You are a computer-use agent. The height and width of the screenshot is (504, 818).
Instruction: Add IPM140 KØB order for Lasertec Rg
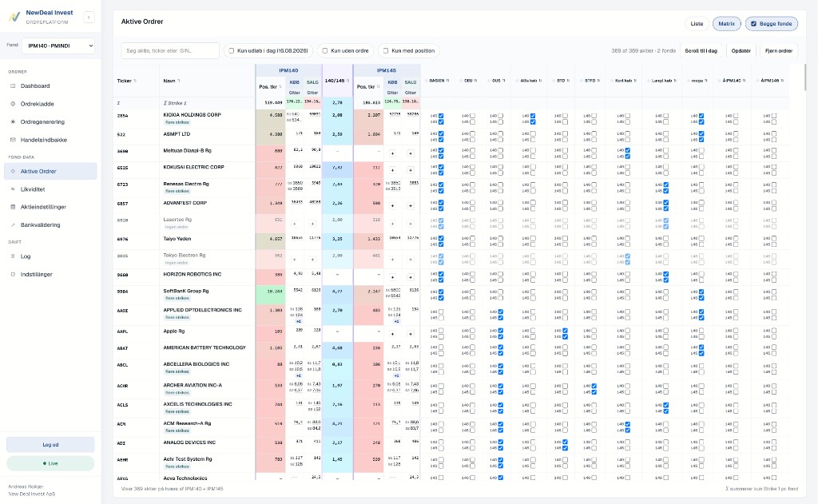(x=294, y=224)
